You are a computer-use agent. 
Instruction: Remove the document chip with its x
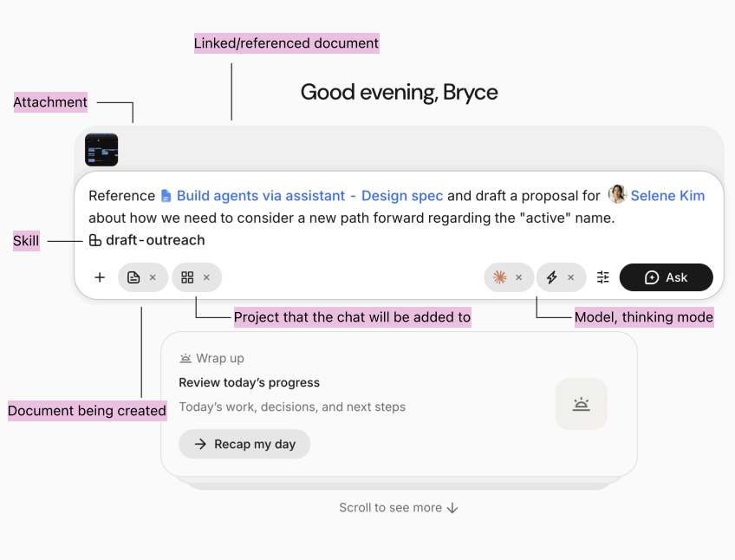[153, 277]
